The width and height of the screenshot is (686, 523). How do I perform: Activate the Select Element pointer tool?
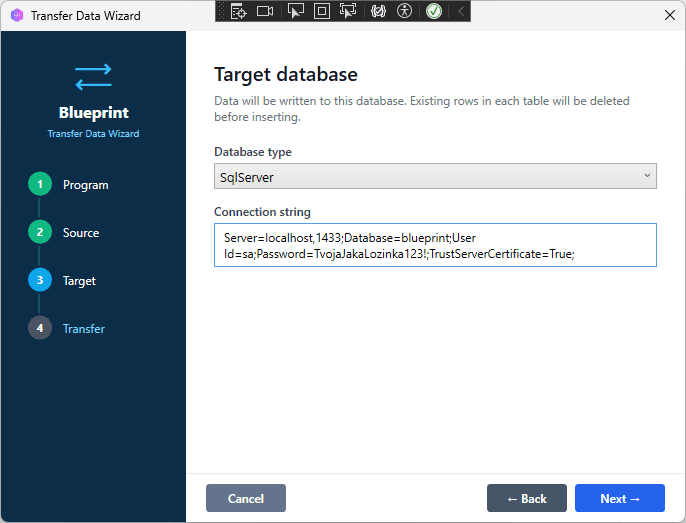[x=296, y=11]
